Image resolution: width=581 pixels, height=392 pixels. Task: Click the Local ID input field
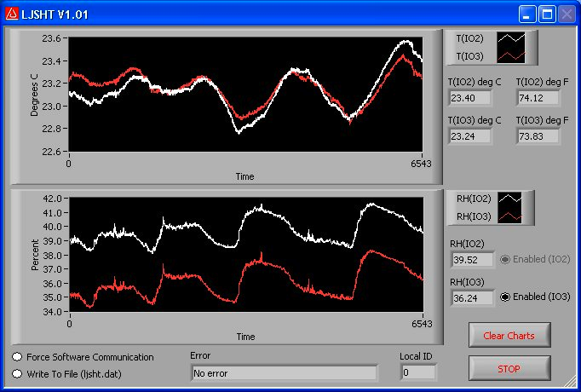417,372
